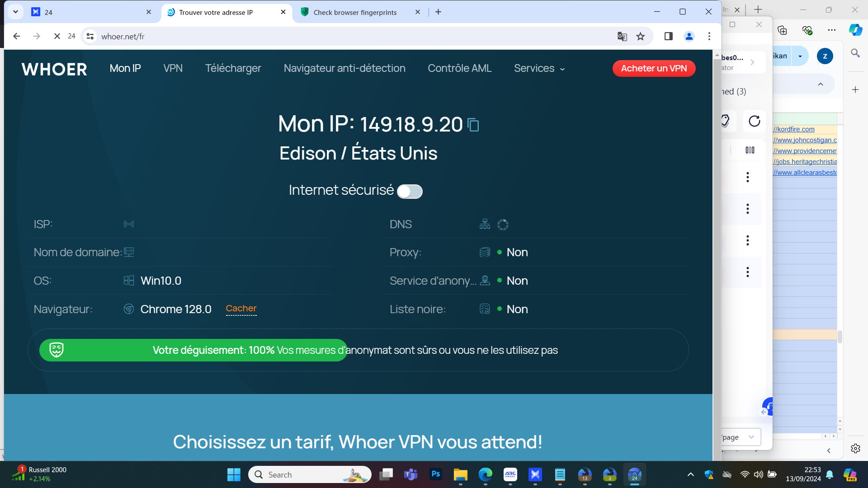
Task: Open the Services dropdown menu
Action: coord(539,68)
